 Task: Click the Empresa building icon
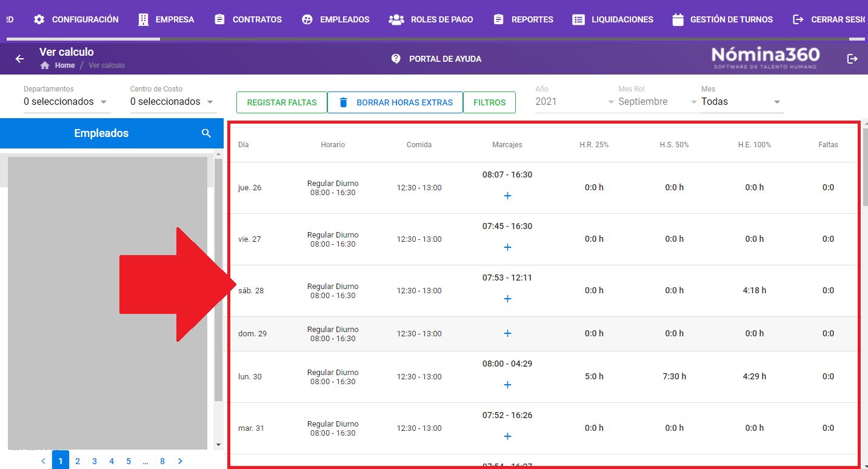click(143, 19)
